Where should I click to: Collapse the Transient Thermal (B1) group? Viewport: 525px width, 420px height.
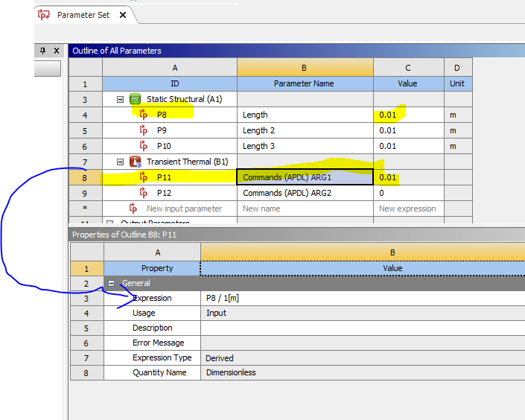point(120,162)
